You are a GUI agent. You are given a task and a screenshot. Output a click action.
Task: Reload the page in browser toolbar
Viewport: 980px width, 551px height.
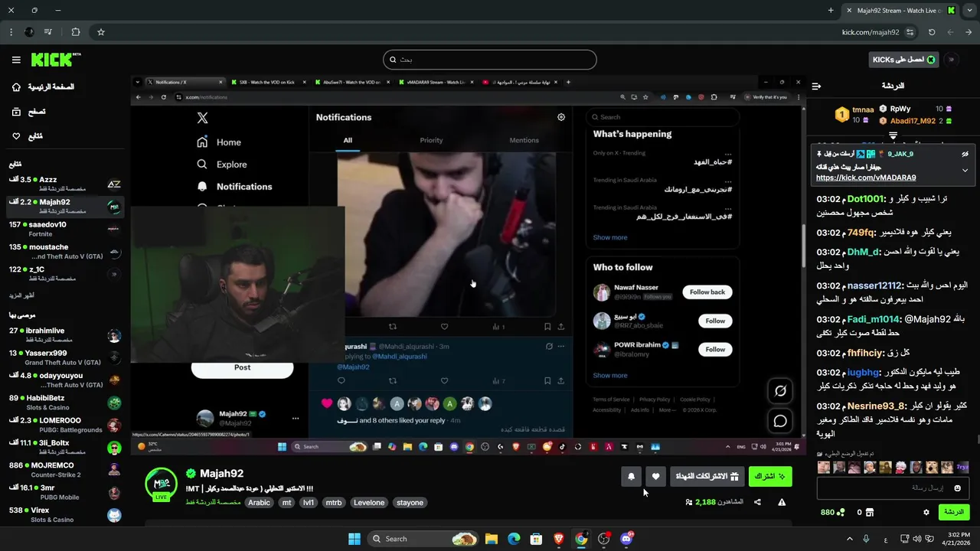click(932, 32)
